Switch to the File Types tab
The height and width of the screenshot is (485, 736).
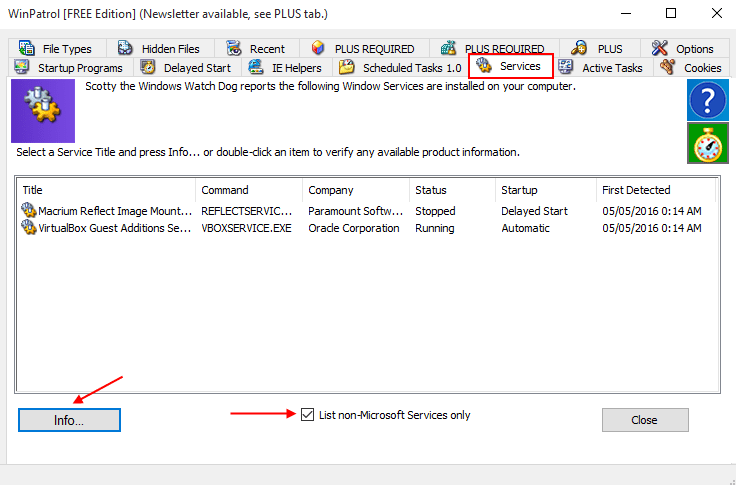[57, 48]
